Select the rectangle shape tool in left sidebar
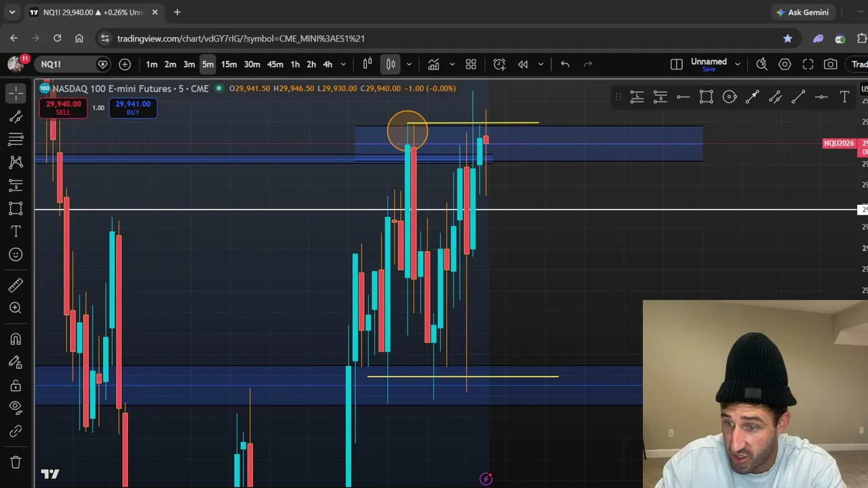The width and height of the screenshot is (868, 488). tap(16, 208)
